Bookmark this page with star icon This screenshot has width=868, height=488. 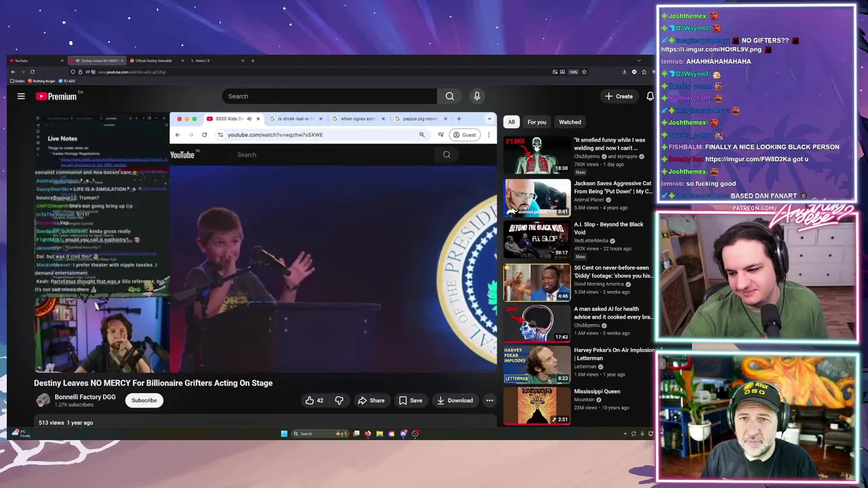[x=584, y=72]
